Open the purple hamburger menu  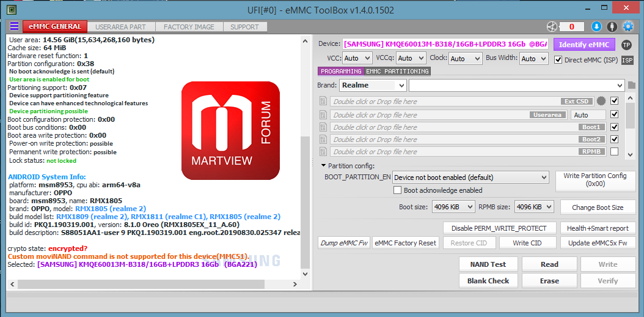[15, 26]
